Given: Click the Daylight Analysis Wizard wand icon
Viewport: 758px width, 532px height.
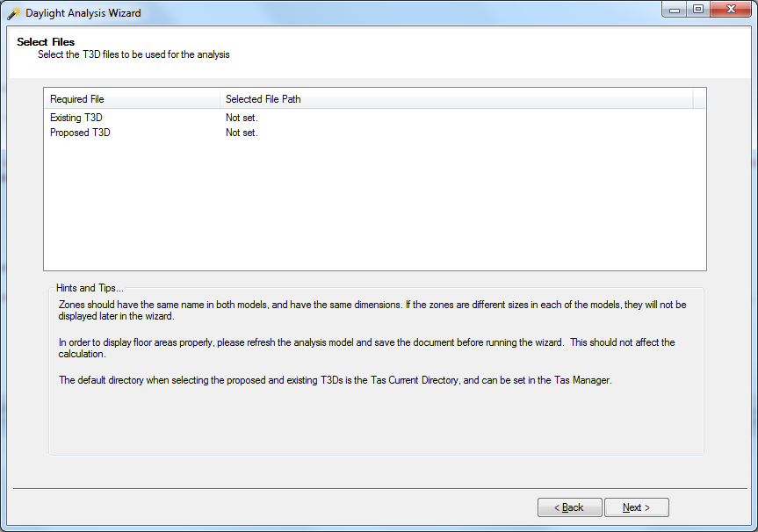Looking at the screenshot, I should [x=14, y=13].
